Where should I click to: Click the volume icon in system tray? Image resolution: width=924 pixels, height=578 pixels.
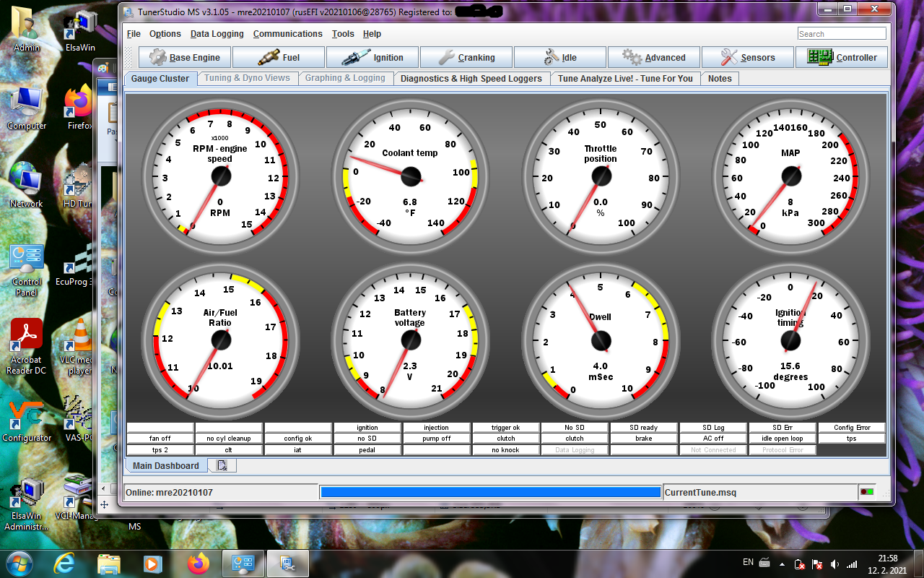(x=835, y=564)
